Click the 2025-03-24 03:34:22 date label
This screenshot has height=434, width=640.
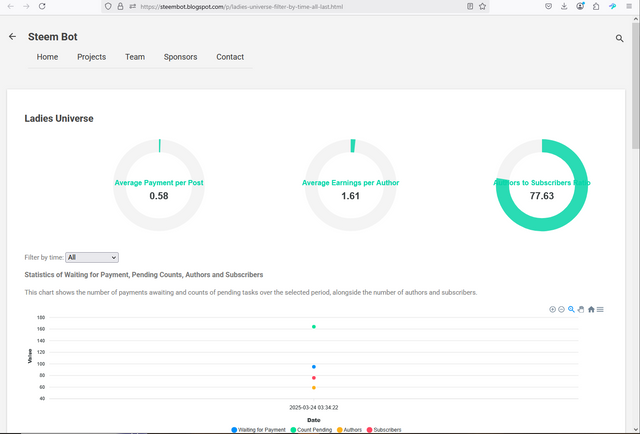point(314,407)
